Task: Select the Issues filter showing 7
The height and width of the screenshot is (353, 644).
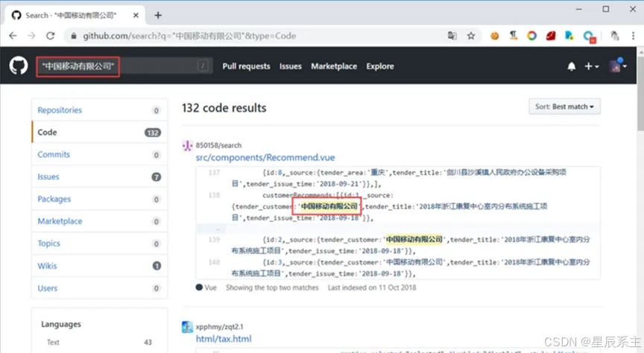Action: (x=99, y=176)
